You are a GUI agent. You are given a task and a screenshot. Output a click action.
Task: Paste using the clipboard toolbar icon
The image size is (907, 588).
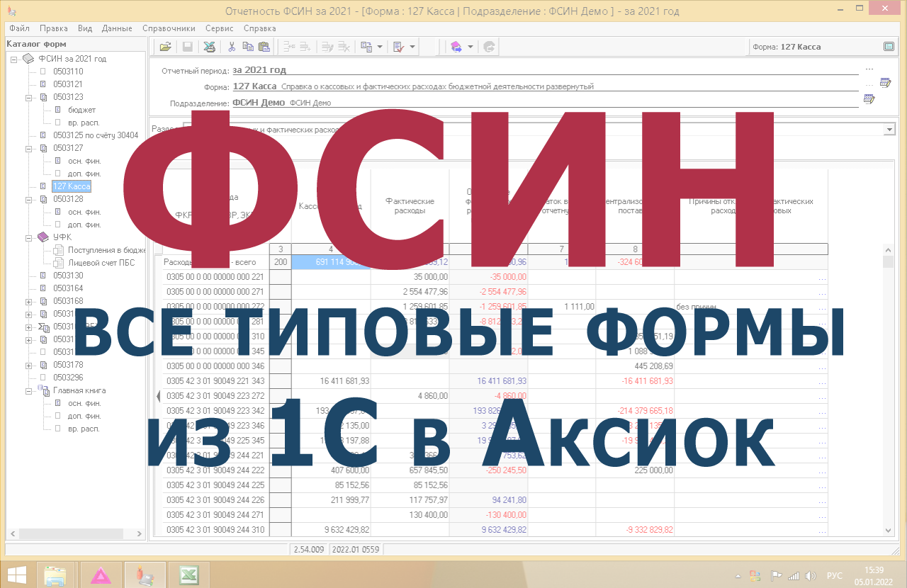pyautogui.click(x=264, y=47)
